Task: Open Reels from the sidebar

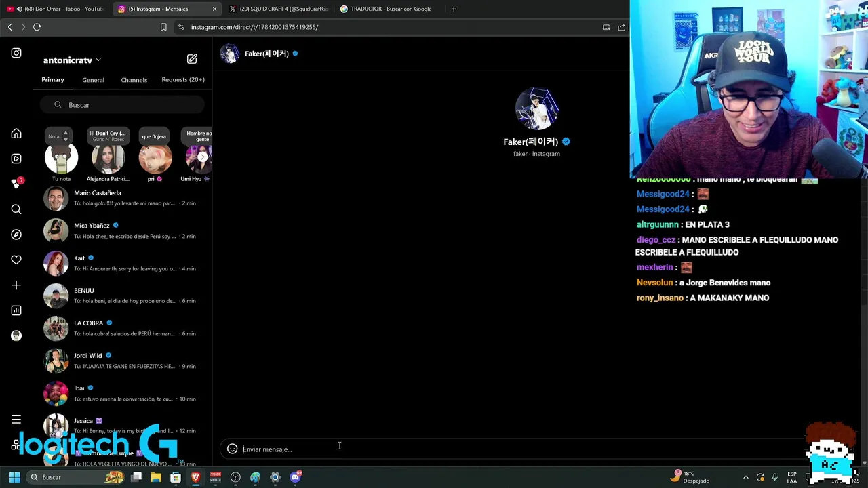Action: click(16, 159)
